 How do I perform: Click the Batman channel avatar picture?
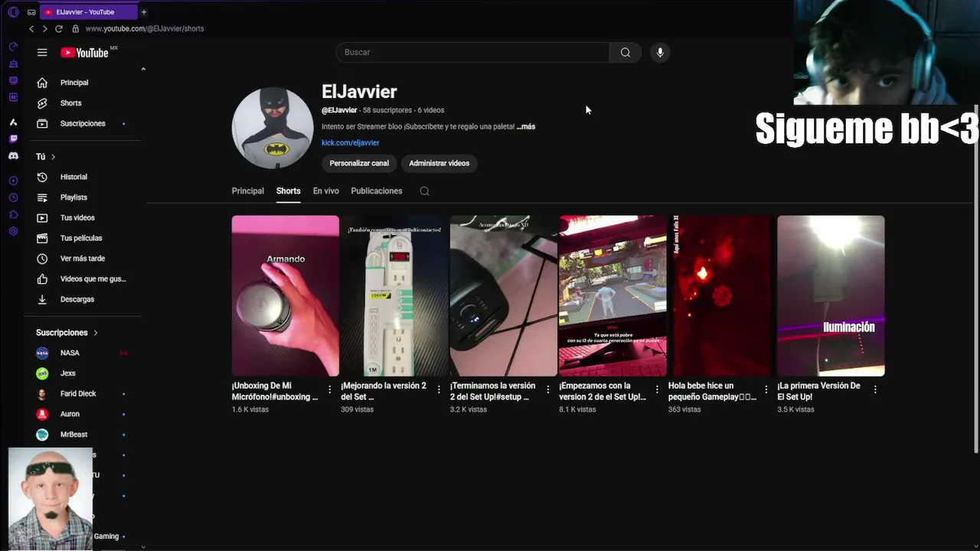(273, 128)
